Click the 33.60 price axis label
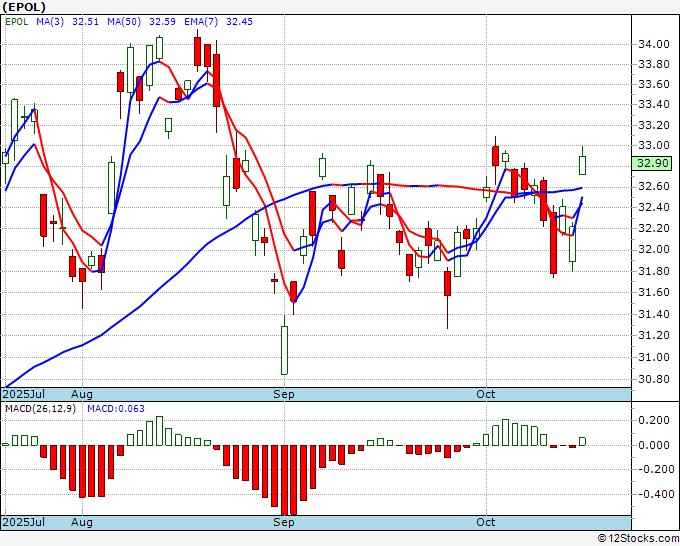The width and height of the screenshot is (680, 546). [x=653, y=84]
